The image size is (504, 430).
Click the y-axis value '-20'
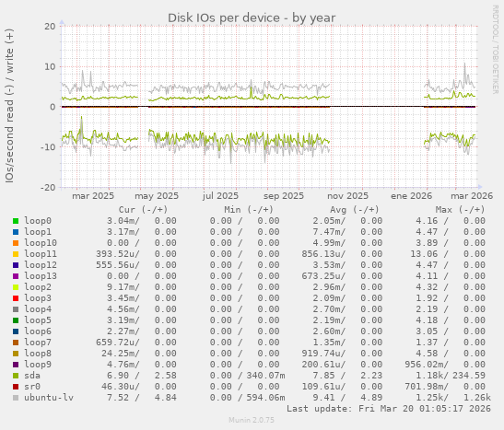48,187
